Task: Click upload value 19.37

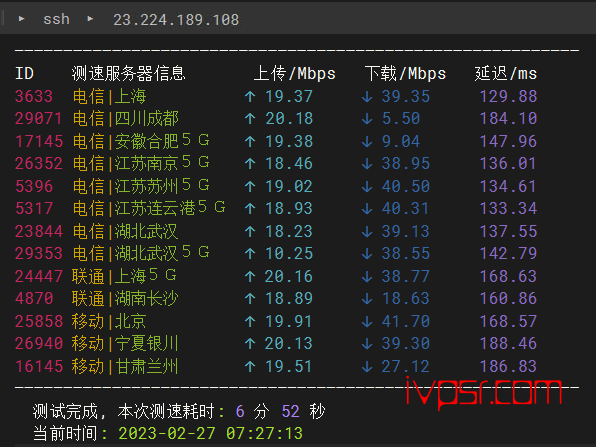Action: point(289,96)
